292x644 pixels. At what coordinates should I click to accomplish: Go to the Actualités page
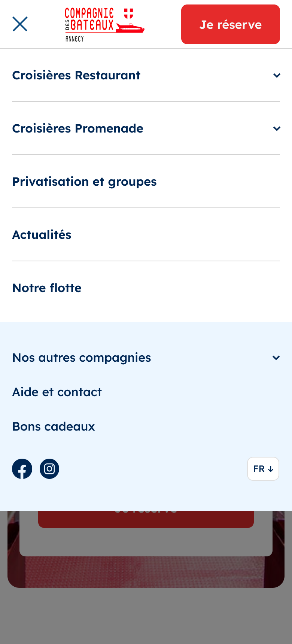click(x=42, y=235)
